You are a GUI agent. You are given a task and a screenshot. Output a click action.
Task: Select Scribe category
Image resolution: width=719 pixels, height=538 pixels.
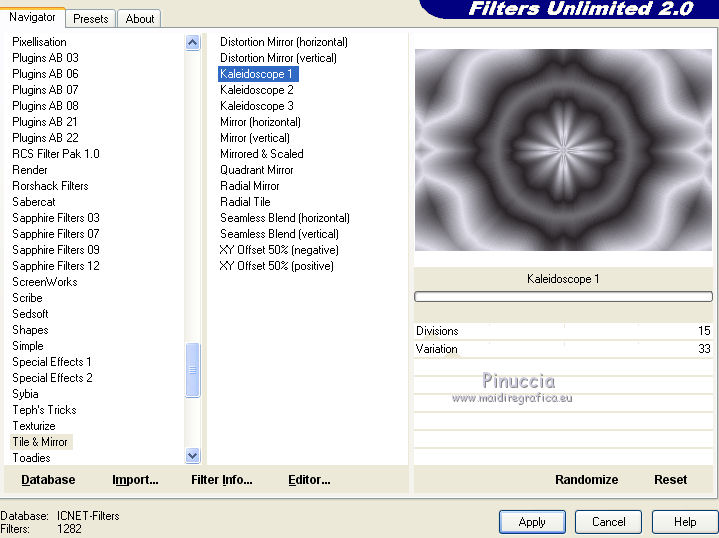pyautogui.click(x=28, y=298)
